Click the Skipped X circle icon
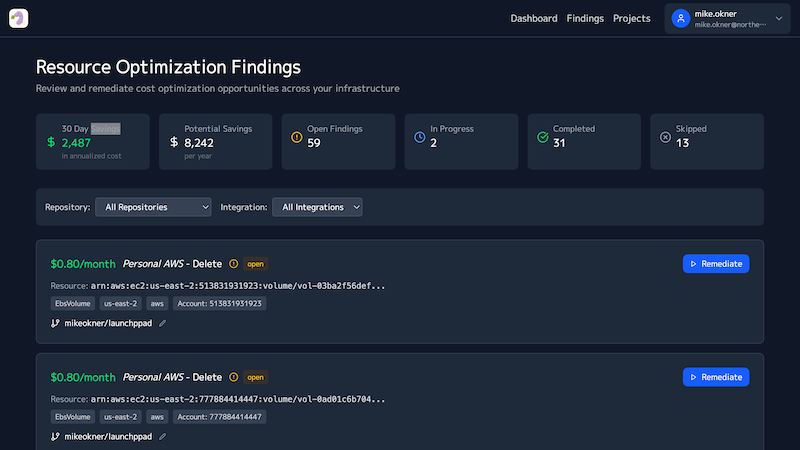The height and width of the screenshot is (450, 800). (666, 137)
